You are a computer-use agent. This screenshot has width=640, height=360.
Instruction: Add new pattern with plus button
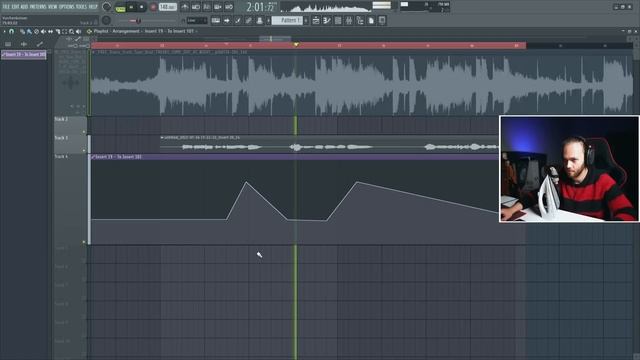[306, 20]
